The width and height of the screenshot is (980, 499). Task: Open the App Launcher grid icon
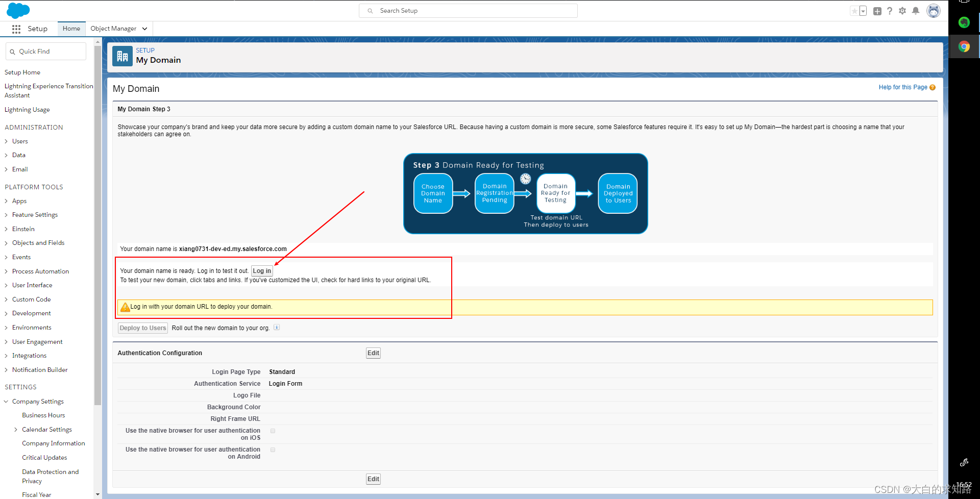(15, 29)
